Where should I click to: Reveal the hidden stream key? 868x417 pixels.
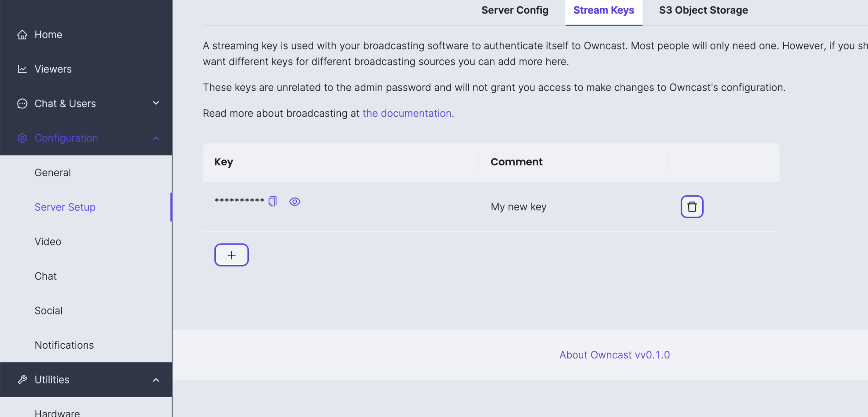[x=295, y=202]
